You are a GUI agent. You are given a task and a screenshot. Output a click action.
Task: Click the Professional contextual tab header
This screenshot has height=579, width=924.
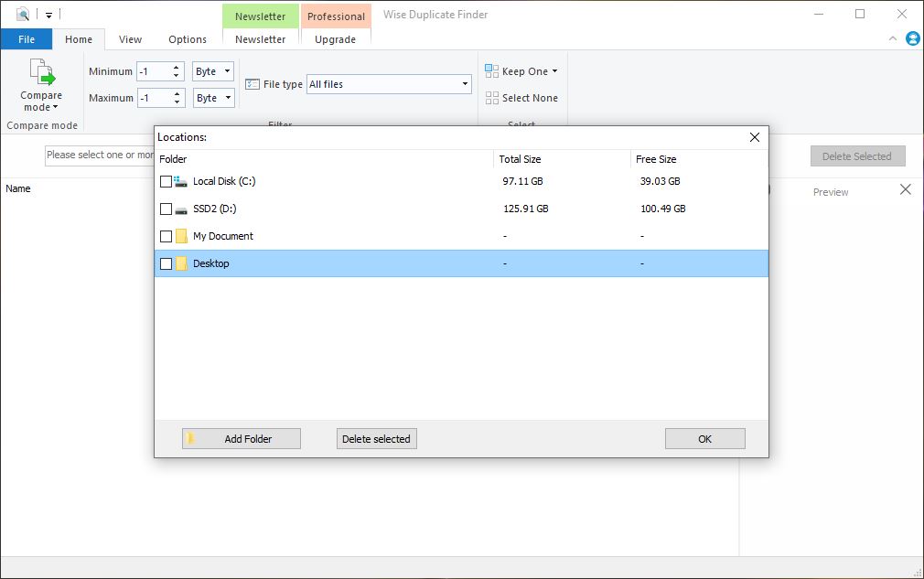(x=336, y=16)
